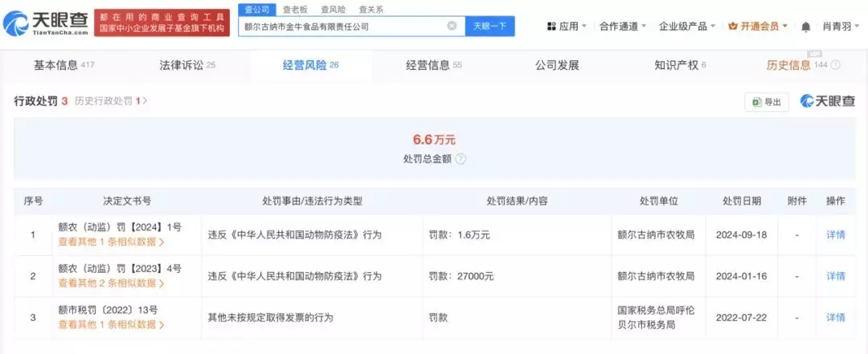Select document number 额农（动监）罚【2023】4号

click(x=120, y=269)
